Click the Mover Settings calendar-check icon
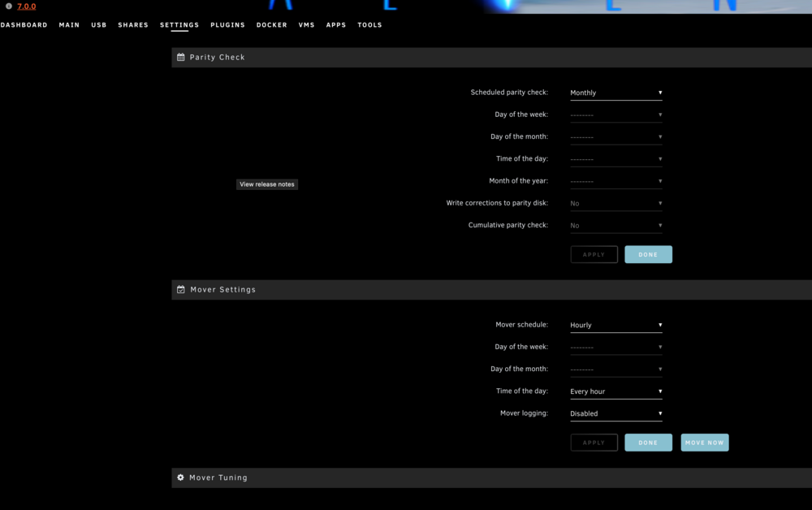This screenshot has width=812, height=510. coord(181,289)
